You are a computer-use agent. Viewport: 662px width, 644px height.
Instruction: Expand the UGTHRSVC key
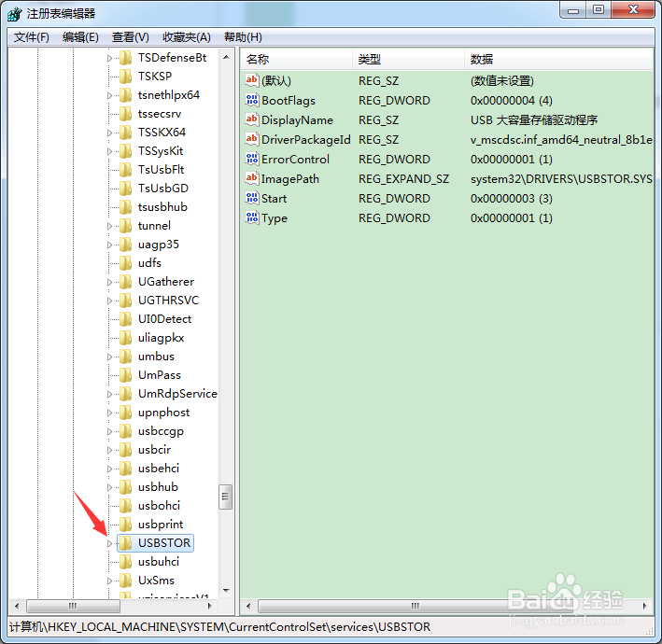click(x=109, y=301)
